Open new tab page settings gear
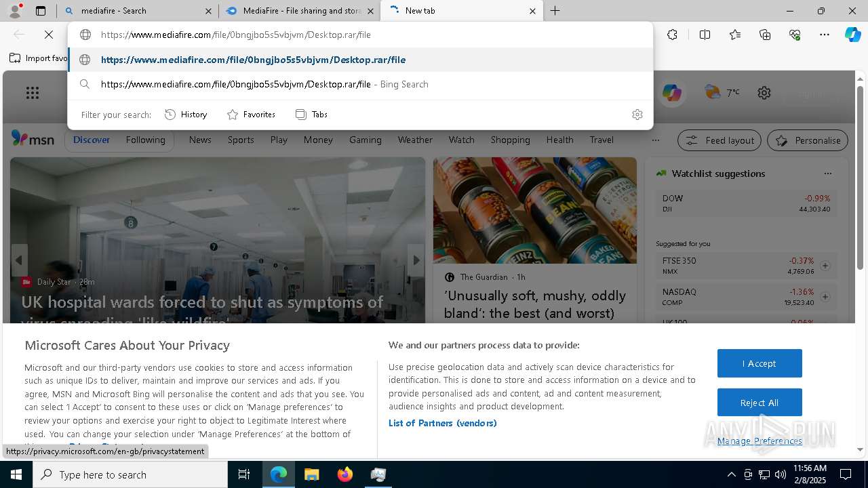The height and width of the screenshot is (488, 868). [764, 93]
